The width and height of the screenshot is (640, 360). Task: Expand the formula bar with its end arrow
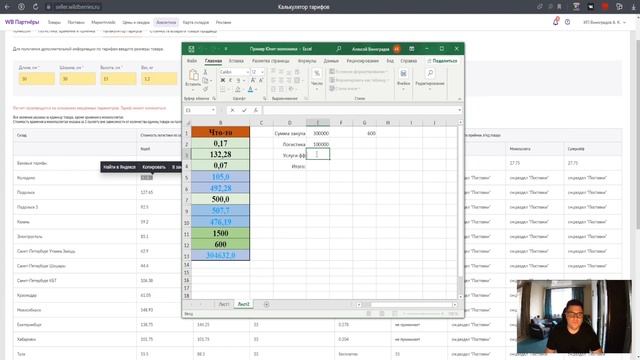tap(460, 110)
